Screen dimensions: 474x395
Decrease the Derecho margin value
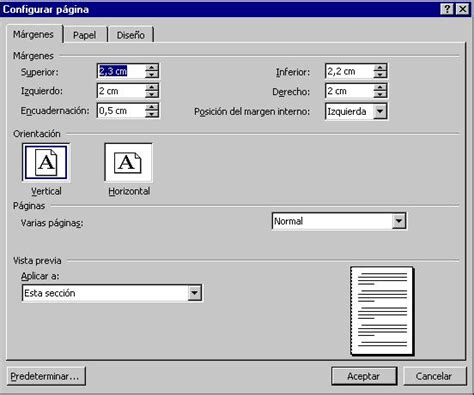pyautogui.click(x=380, y=94)
